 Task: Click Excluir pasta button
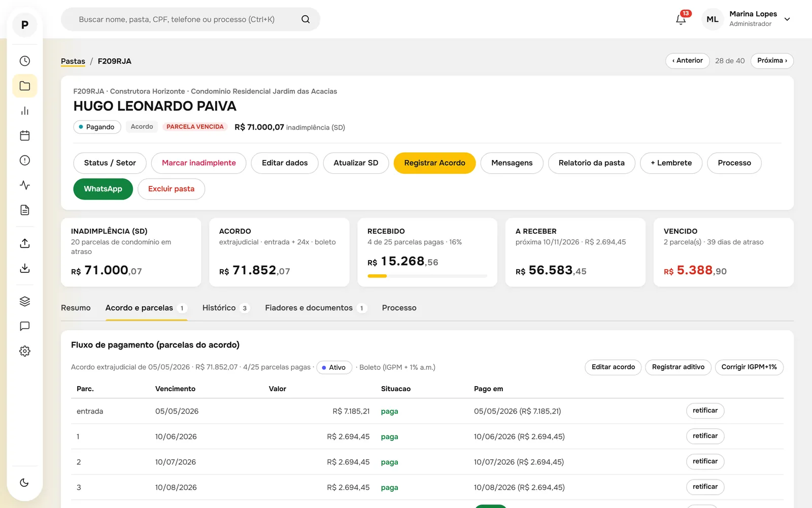(171, 189)
